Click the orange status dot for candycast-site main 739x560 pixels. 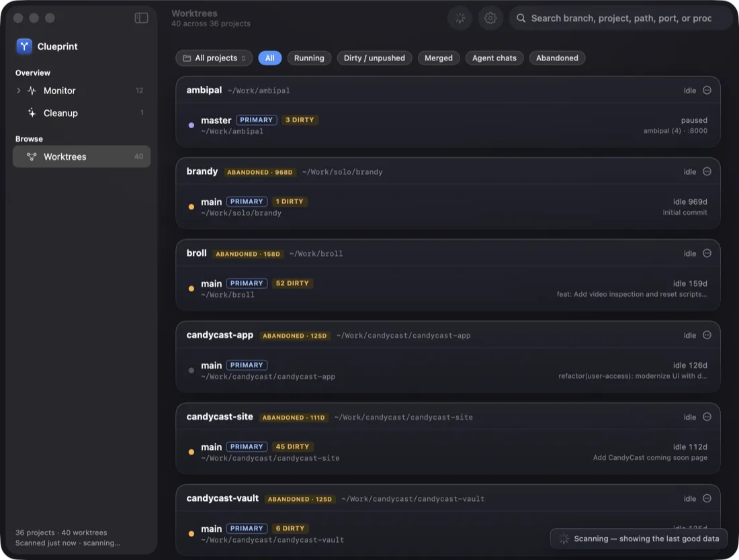(x=191, y=452)
